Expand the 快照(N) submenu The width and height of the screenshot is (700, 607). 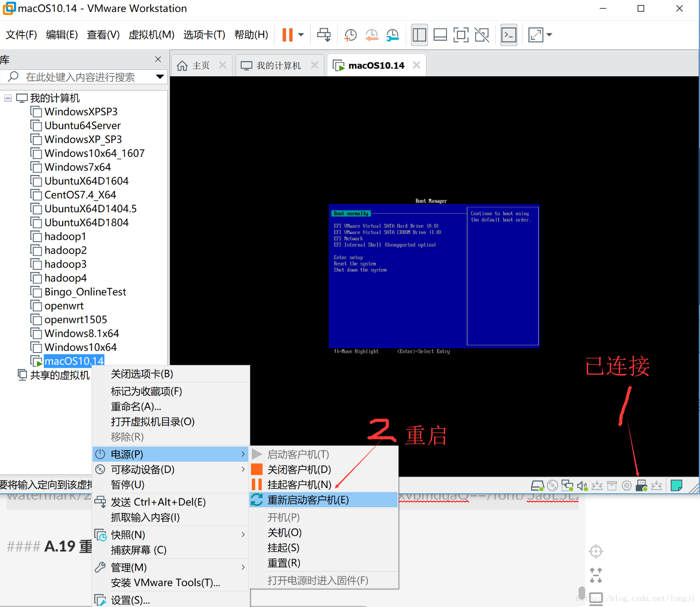tap(170, 535)
